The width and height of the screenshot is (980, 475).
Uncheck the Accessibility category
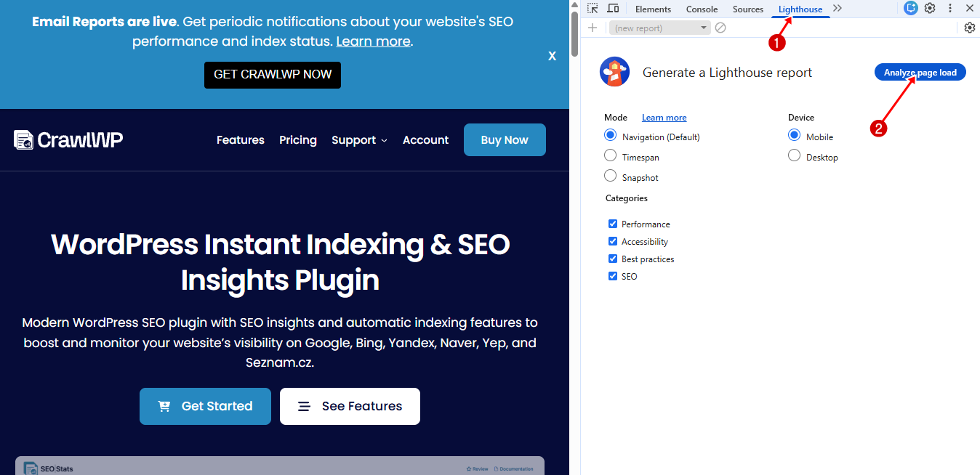613,241
